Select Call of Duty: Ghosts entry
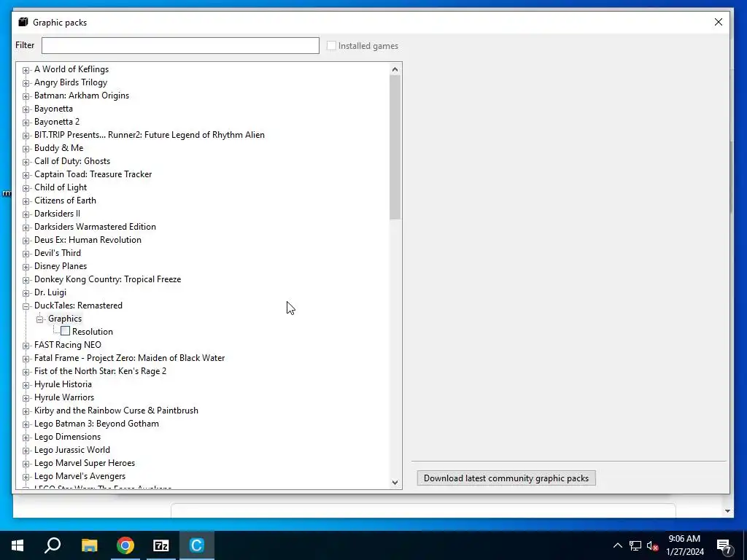 pyautogui.click(x=72, y=161)
